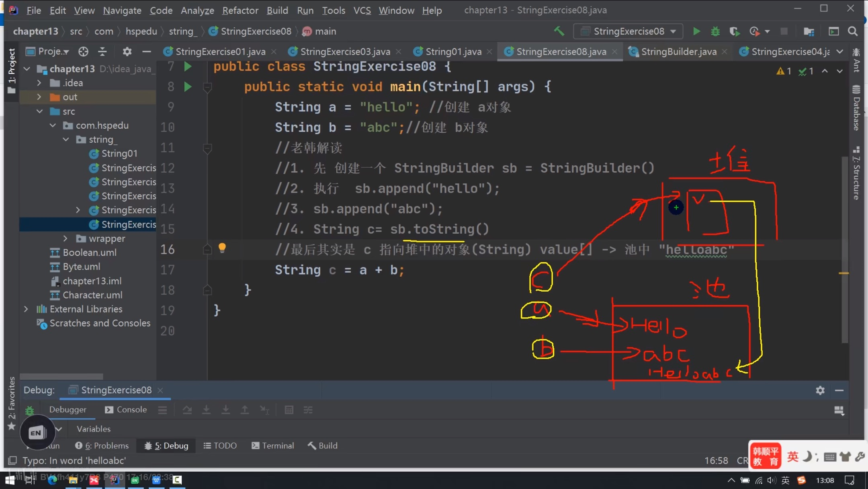Screen dimensions: 868x489
Task: Click the Git VCS menu icon
Action: [x=362, y=10]
